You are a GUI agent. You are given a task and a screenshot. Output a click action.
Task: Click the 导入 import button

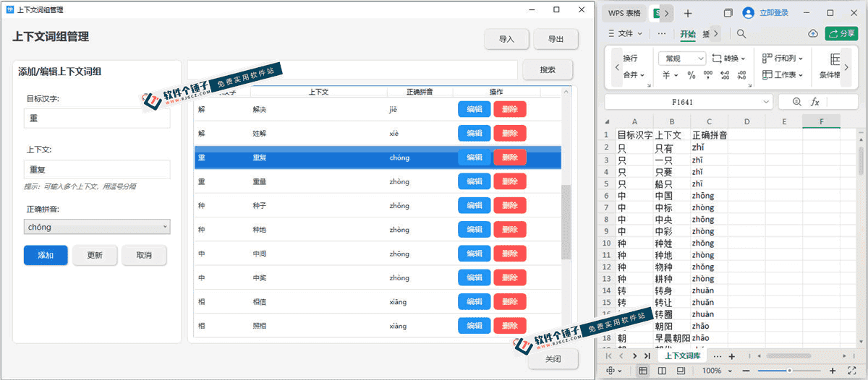tap(506, 39)
